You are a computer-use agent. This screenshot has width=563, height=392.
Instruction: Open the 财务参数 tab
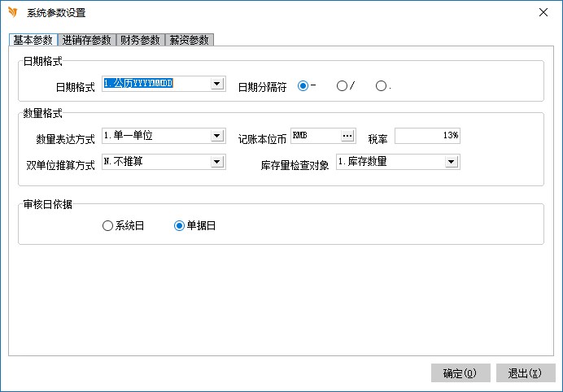tap(140, 40)
